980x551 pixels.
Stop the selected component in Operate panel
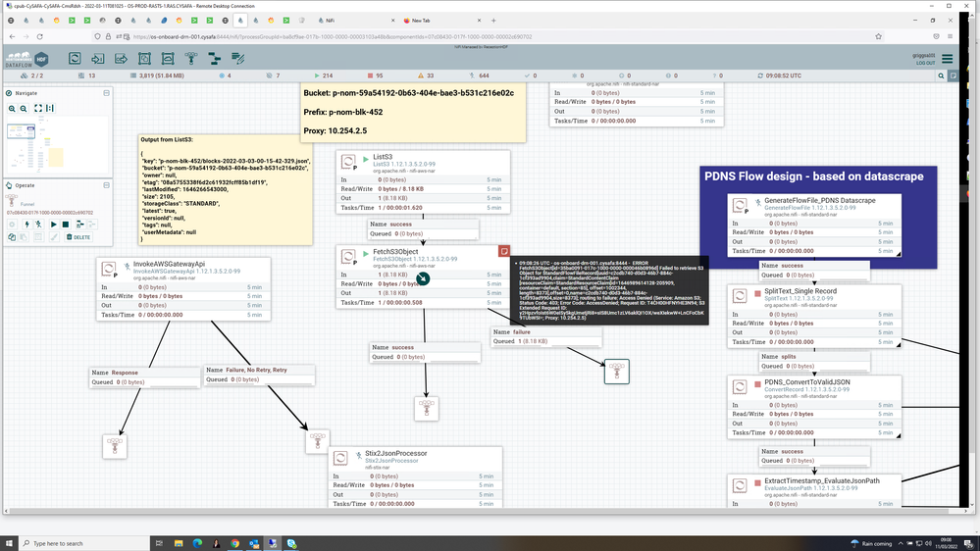click(x=65, y=225)
